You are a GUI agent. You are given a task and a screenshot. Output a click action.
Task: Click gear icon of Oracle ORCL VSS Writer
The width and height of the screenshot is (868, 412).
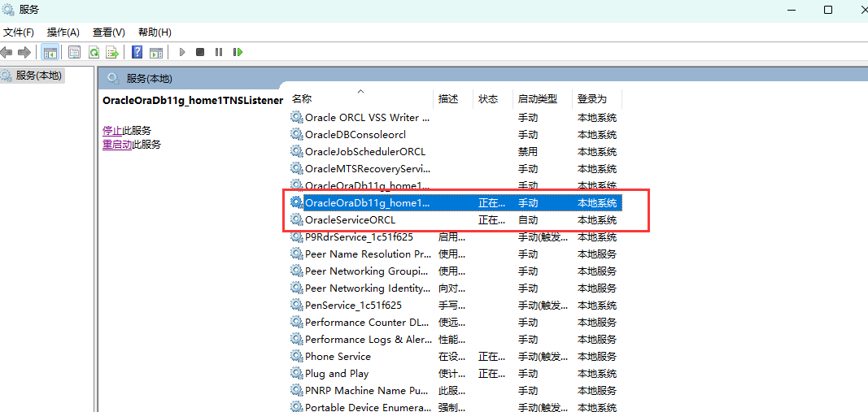(x=297, y=117)
